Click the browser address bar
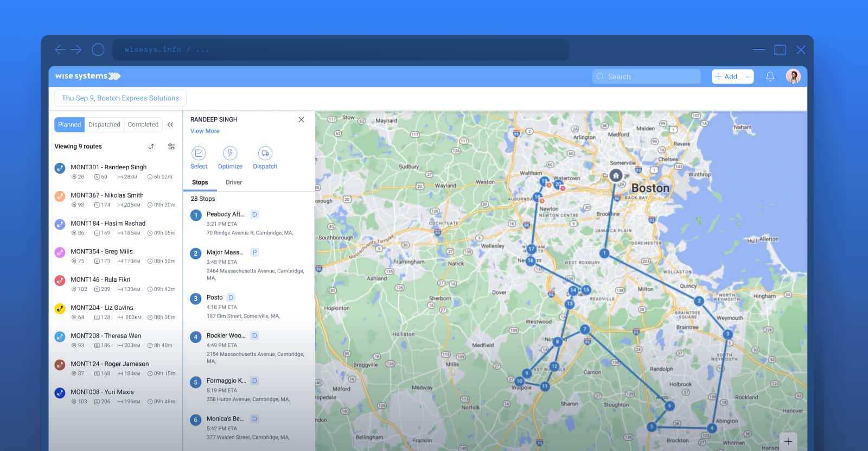The width and height of the screenshot is (868, 451). coord(341,49)
